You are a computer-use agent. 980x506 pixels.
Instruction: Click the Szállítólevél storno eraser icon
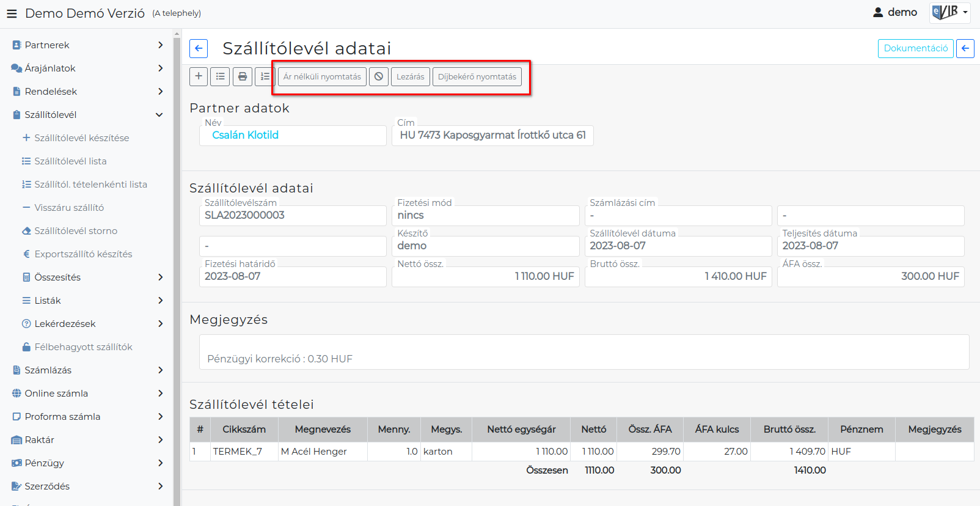coord(26,230)
